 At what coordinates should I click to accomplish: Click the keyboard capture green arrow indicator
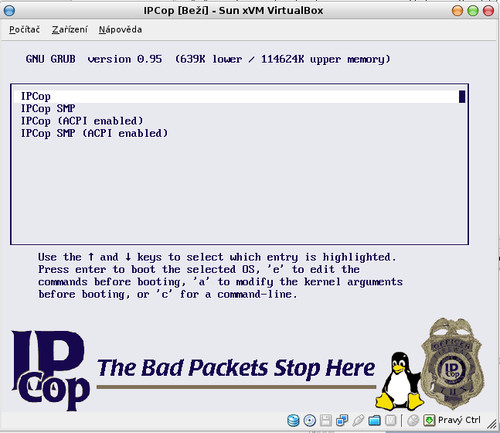point(429,420)
